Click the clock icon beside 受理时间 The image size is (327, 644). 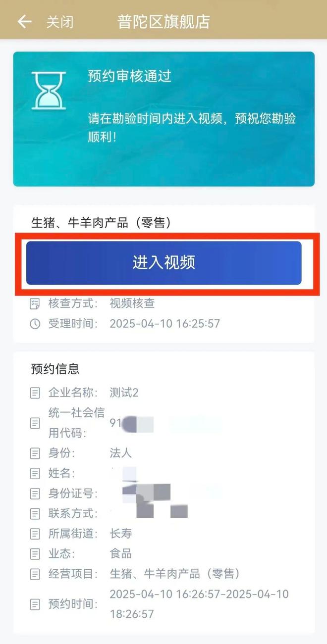point(35,324)
